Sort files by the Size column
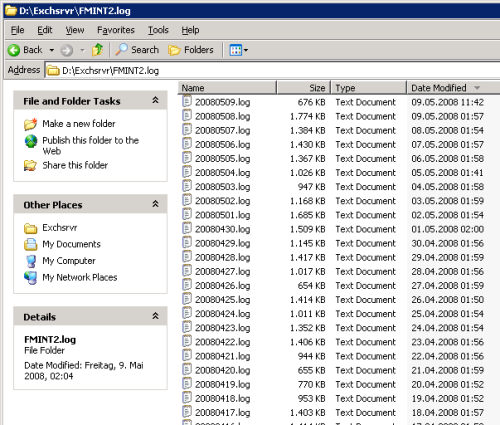 point(303,88)
